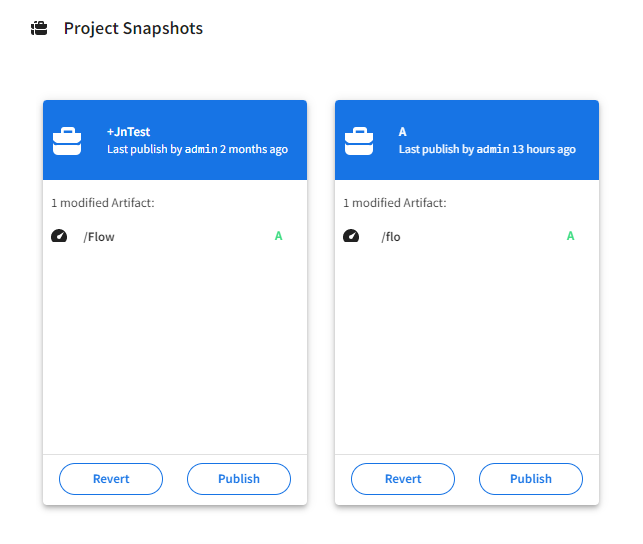Click green A status badge for /Flow
The height and width of the screenshot is (544, 643).
pos(279,236)
